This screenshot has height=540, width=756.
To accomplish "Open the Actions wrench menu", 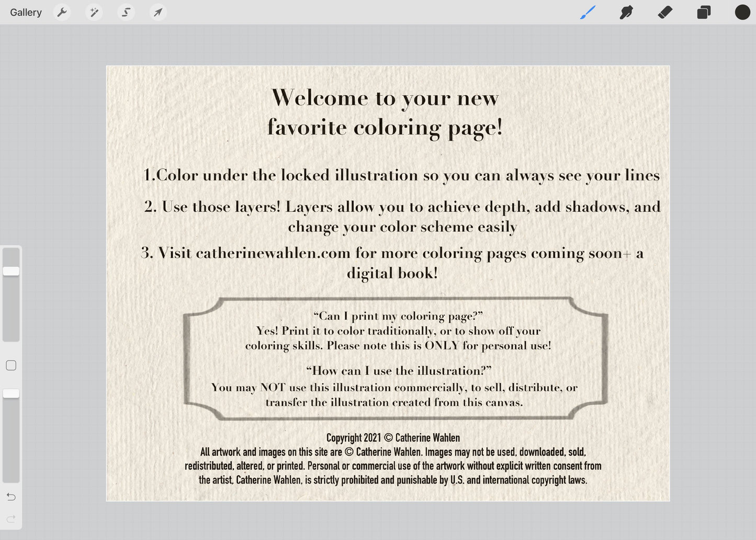I will coord(62,12).
